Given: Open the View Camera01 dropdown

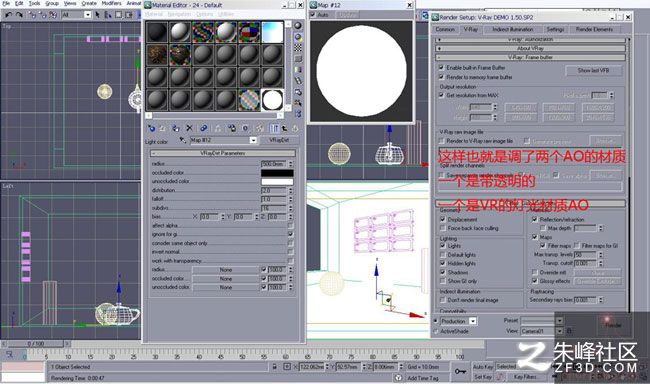Looking at the screenshot, I should (x=559, y=331).
